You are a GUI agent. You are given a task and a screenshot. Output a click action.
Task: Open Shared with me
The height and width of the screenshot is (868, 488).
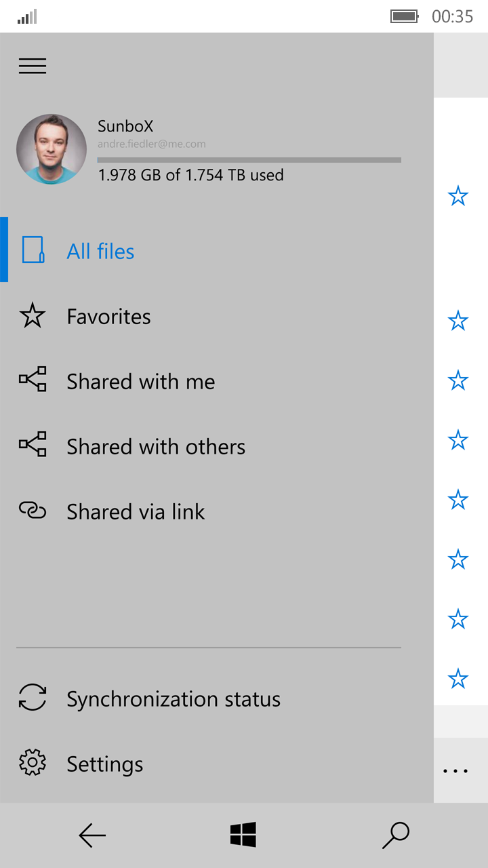tap(140, 382)
